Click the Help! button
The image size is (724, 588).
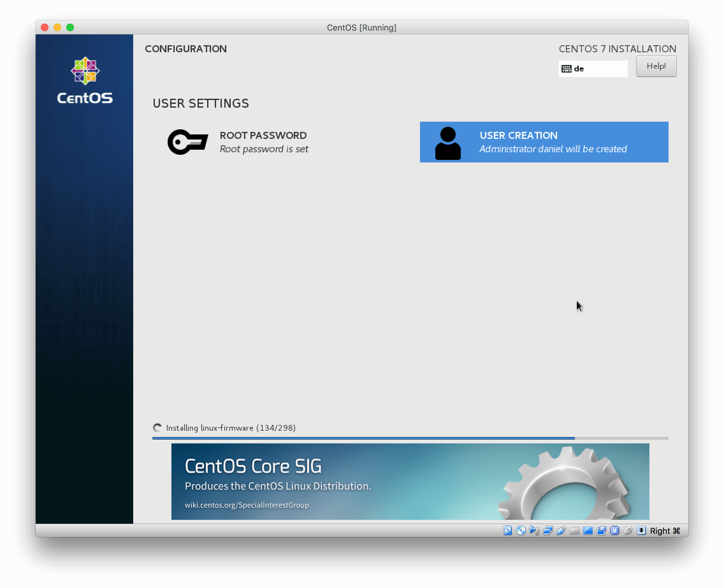tap(656, 66)
